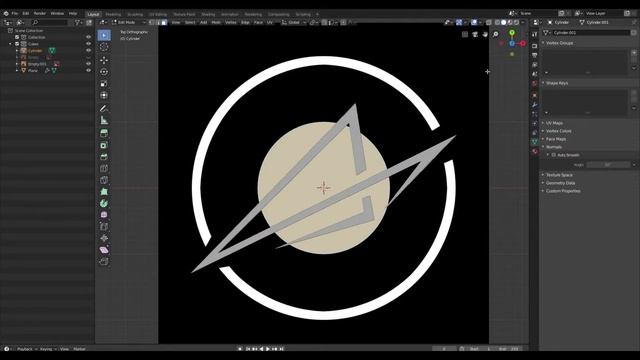The image size is (640, 360).
Task: Toggle X-ray view in viewport header
Action: pos(489,22)
